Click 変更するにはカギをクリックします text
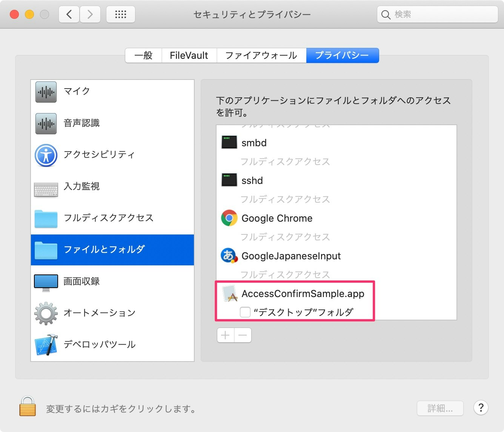This screenshot has height=432, width=504. (x=121, y=409)
